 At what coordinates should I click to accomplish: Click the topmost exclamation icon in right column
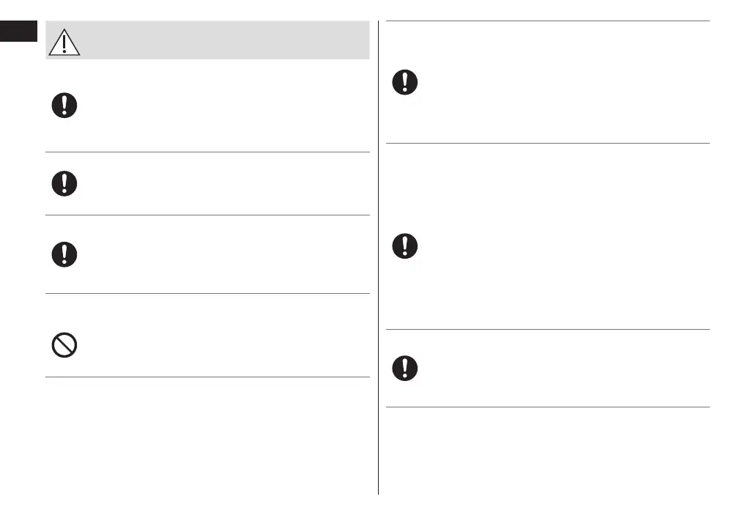[x=404, y=81]
